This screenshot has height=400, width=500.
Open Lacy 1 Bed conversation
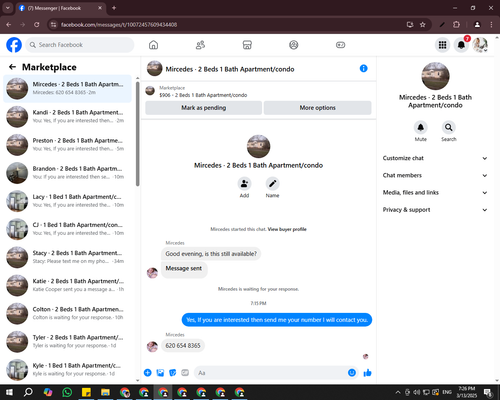pos(67,201)
